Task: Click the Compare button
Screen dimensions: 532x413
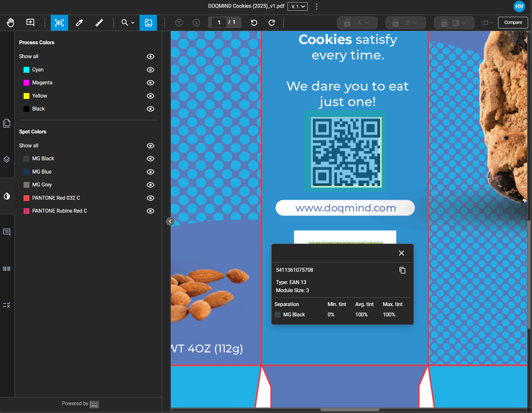Action: tap(513, 23)
